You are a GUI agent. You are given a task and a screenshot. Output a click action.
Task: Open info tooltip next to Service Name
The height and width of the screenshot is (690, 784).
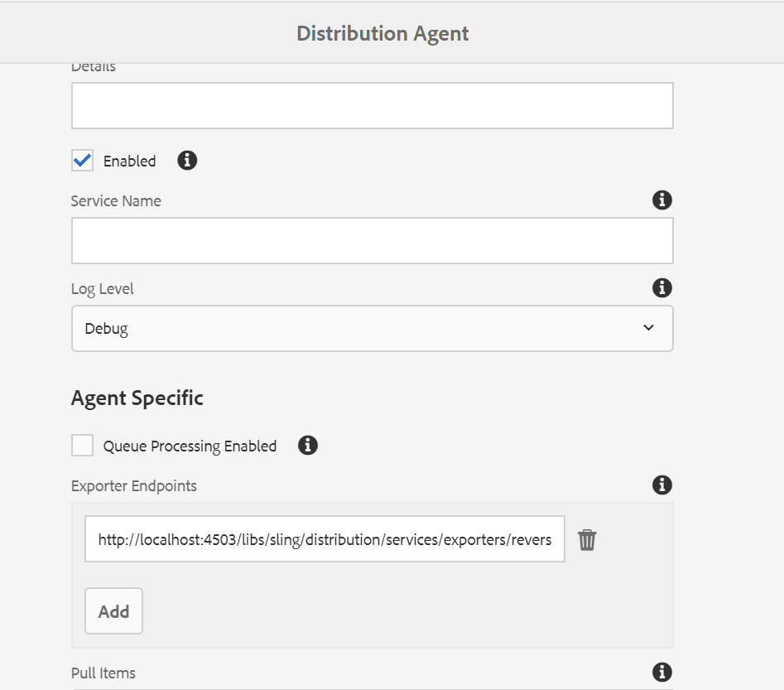coord(661,200)
